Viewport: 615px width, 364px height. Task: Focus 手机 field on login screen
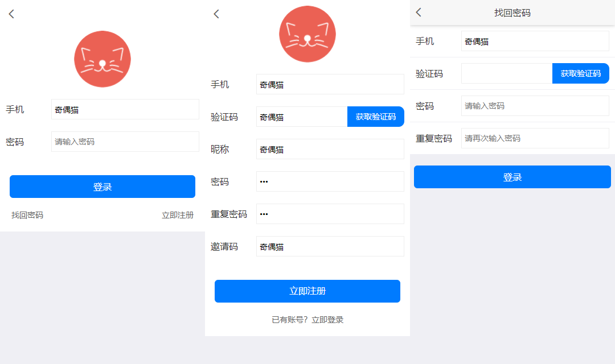tap(125, 109)
